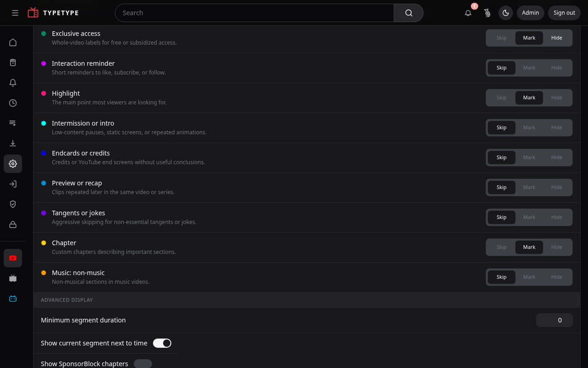Image resolution: width=588 pixels, height=368 pixels.
Task: Click Mark for Intermission or intro
Action: pyautogui.click(x=529, y=127)
